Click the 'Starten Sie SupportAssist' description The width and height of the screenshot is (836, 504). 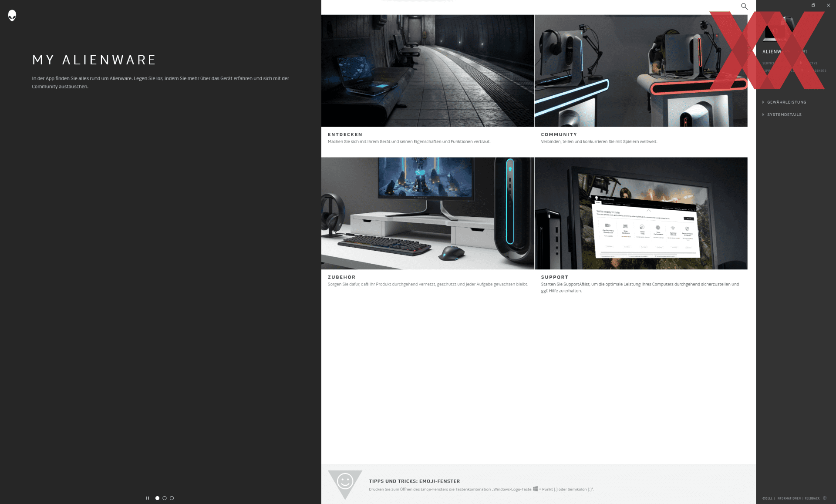640,287
